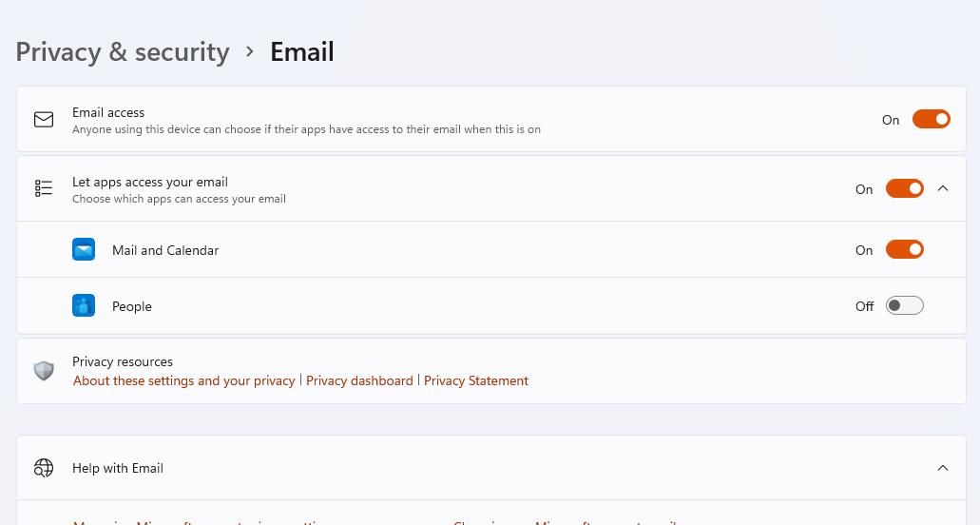The height and width of the screenshot is (525, 980).
Task: Disable the Let apps access your email switch
Action: [904, 188]
